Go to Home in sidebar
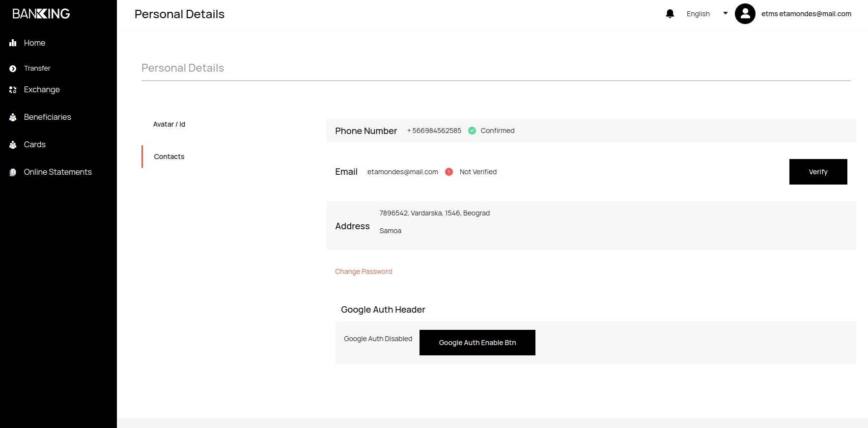This screenshot has width=868, height=428. 34,43
